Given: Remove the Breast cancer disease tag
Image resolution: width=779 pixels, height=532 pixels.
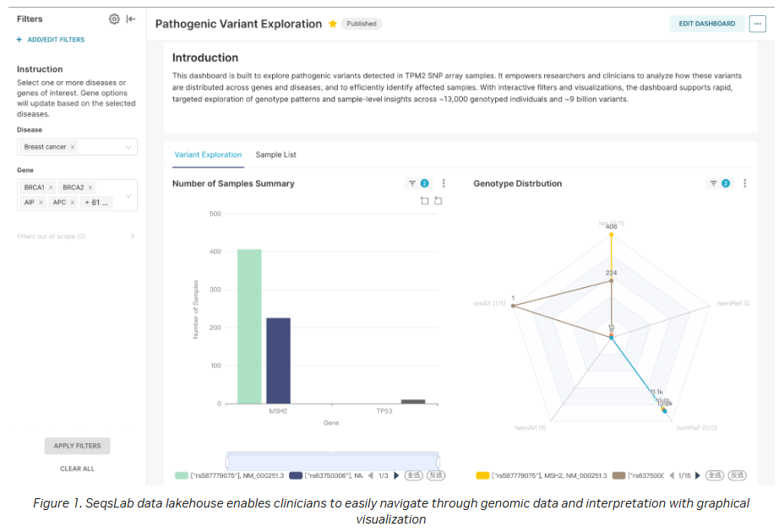Looking at the screenshot, I should (x=73, y=147).
